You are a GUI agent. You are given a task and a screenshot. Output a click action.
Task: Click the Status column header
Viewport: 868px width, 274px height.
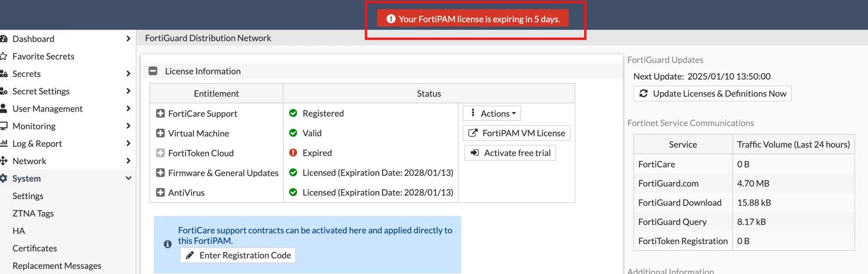(429, 94)
